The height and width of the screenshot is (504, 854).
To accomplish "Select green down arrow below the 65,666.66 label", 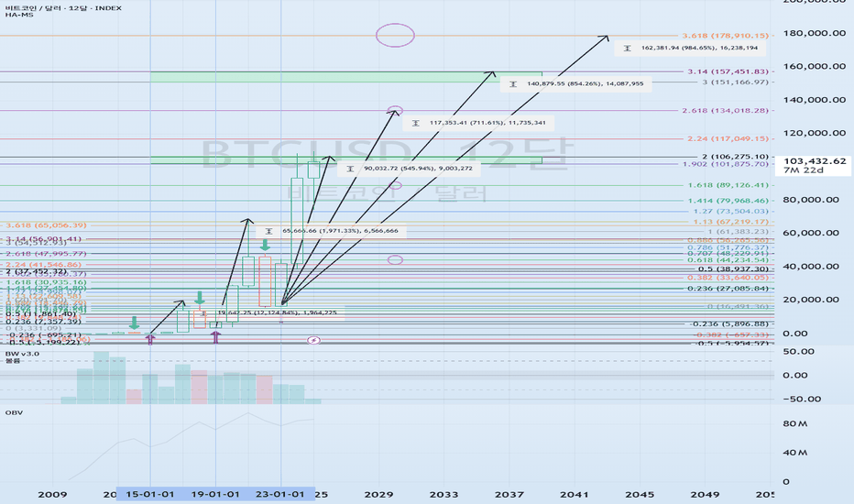I will pos(265,245).
